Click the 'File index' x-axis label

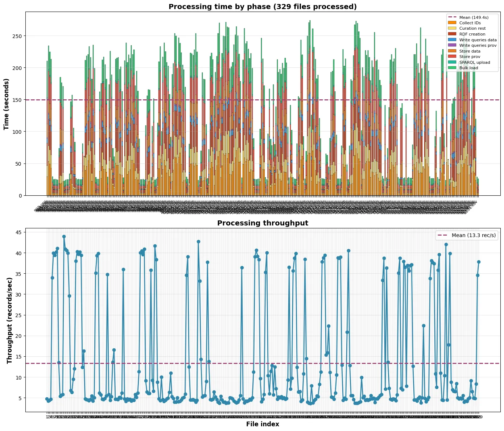[x=263, y=424]
